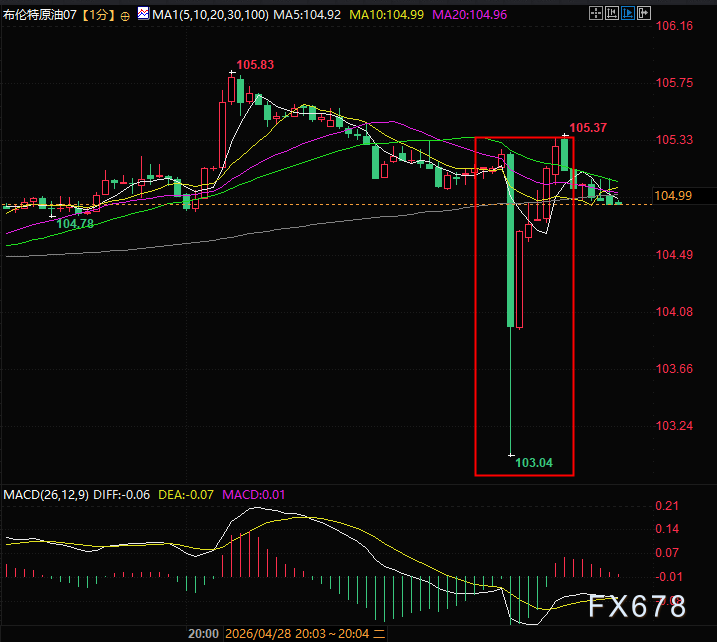Open MACD(26,12,9) indicator parameters
Viewport: 717px width, 642px height.
coord(46,495)
